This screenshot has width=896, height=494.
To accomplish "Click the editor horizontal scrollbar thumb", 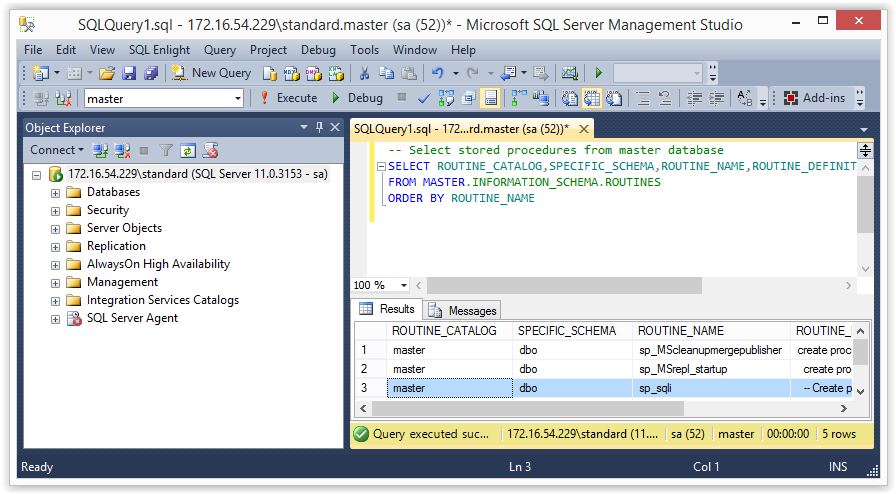I will [x=564, y=285].
